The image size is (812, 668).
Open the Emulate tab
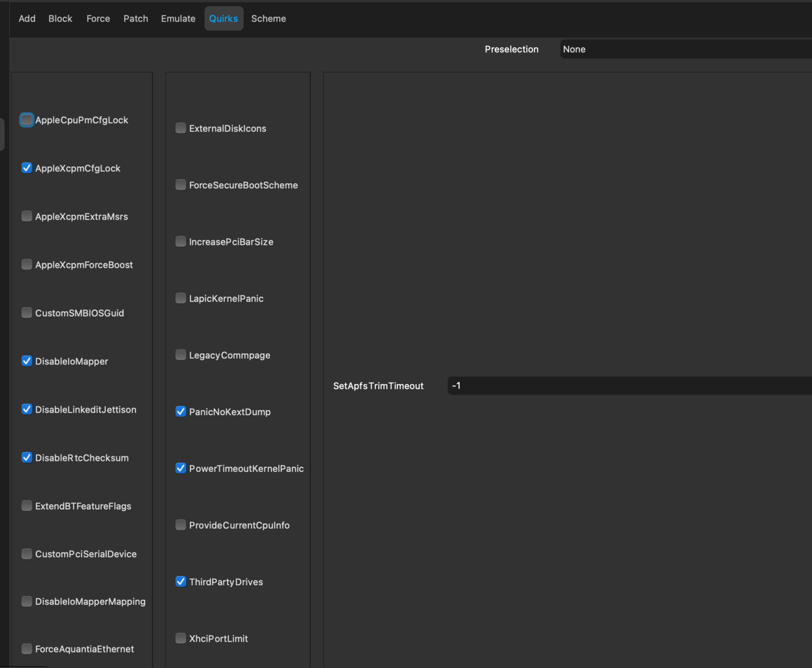178,19
